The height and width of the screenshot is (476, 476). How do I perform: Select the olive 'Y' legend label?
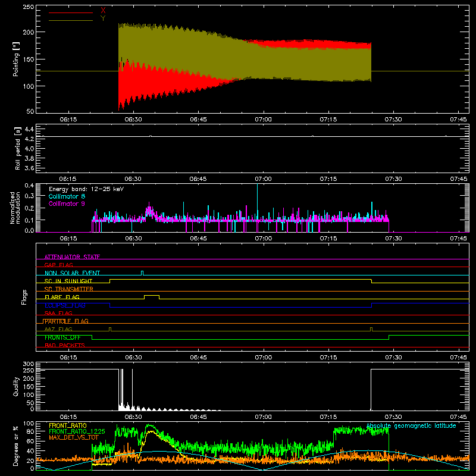coord(103,18)
